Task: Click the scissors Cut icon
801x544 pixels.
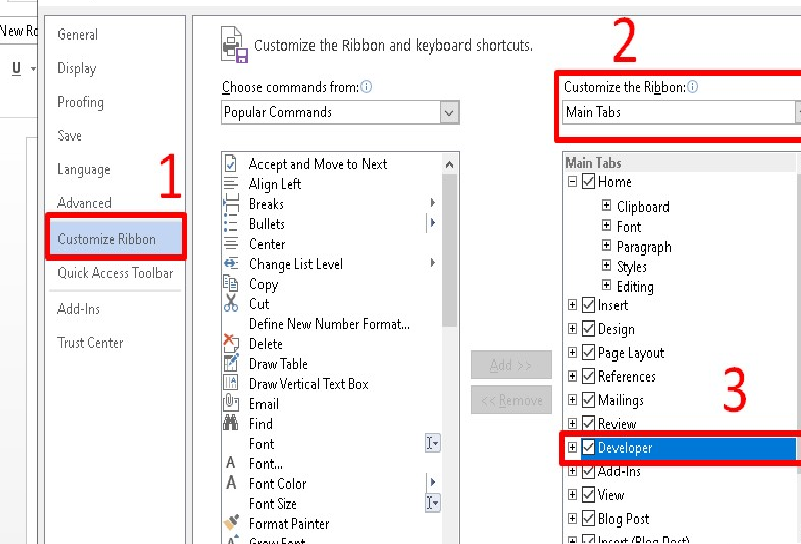Action: (x=231, y=303)
